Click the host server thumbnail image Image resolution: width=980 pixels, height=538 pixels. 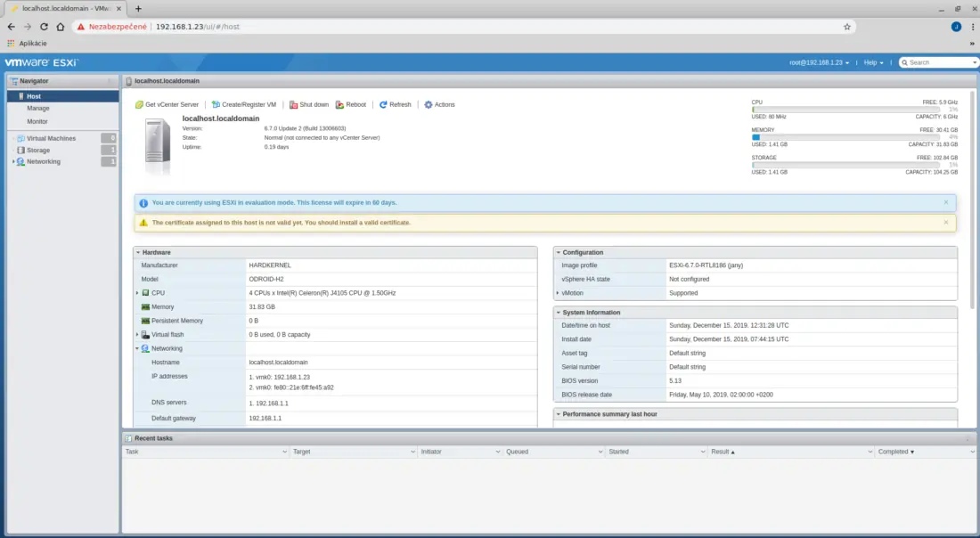[158, 147]
